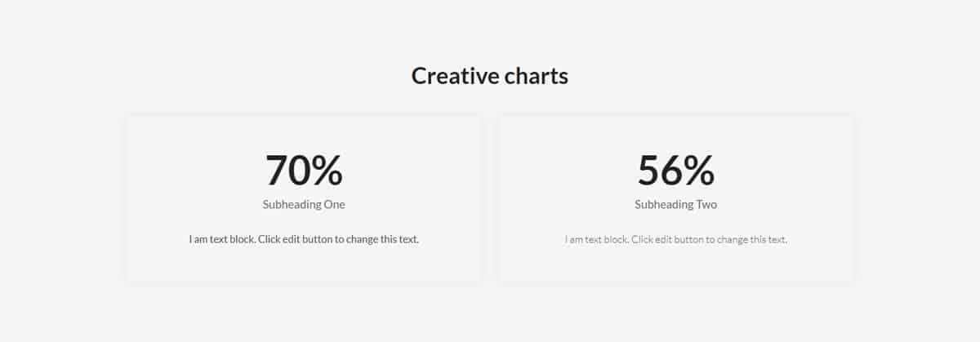Screen dimensions: 980x342
Task: Click the Creative charts heading
Action: click(x=490, y=76)
